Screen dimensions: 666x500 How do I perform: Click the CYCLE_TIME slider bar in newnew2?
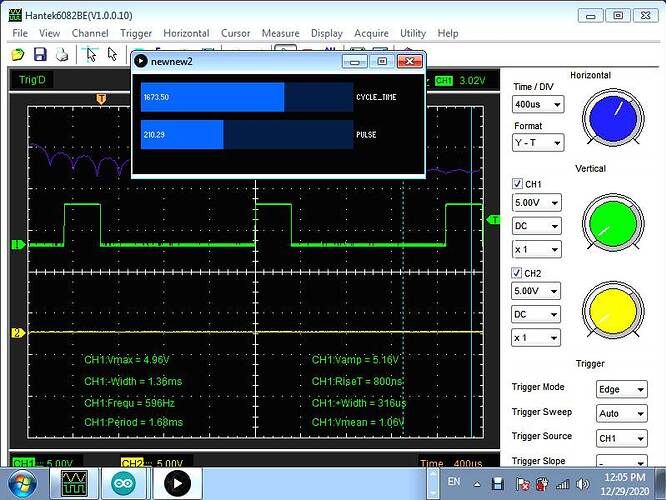(247, 97)
